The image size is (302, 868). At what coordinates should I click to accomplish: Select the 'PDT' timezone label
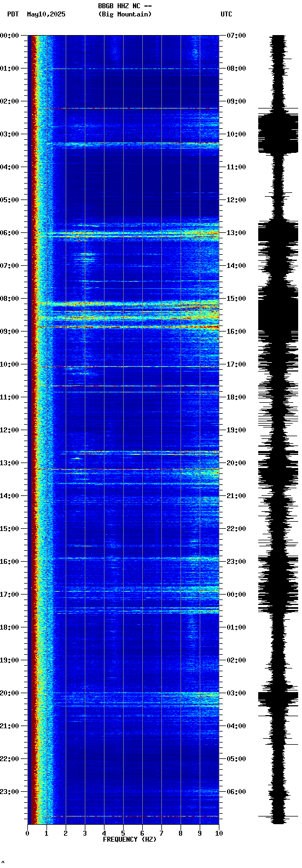pos(13,14)
